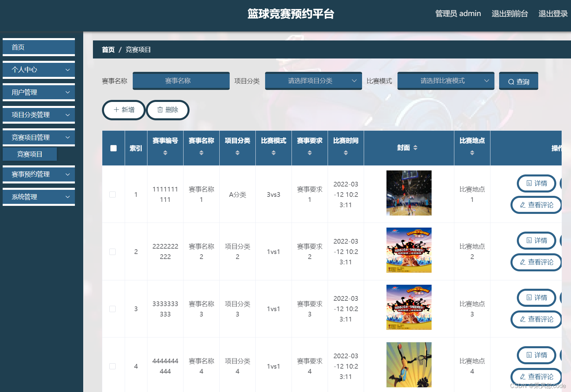Click the 退出登录 link at top right

[x=552, y=14]
